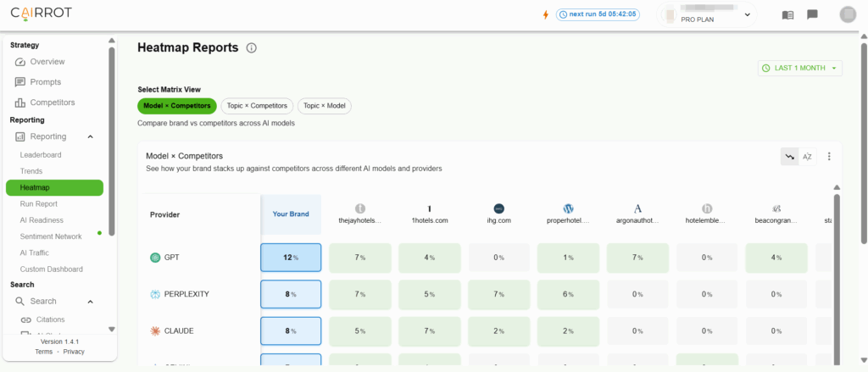Select the Perplexity Your Brand 8% cell
The image size is (868, 372).
[292, 295]
